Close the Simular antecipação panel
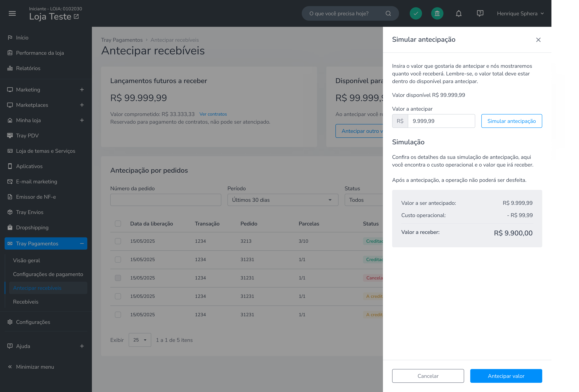Screen dimensions: 579x392 (x=538, y=40)
